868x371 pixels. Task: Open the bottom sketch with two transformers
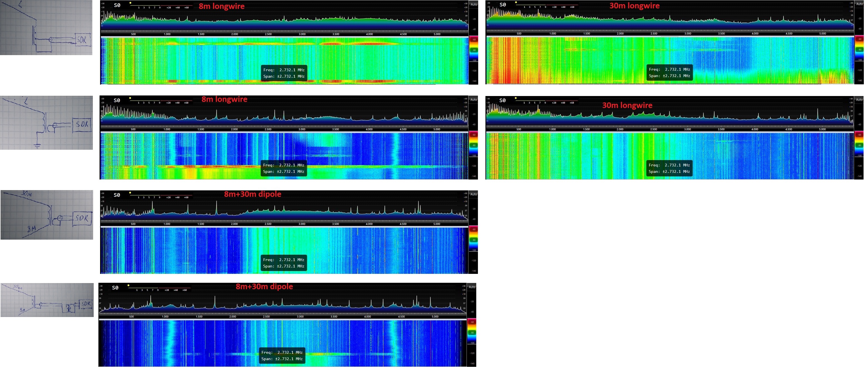click(x=47, y=300)
